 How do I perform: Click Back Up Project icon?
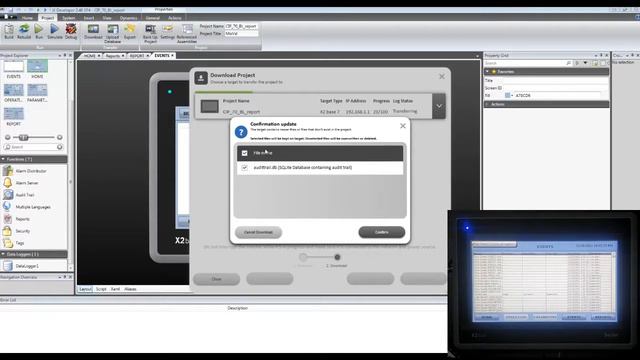(150, 33)
